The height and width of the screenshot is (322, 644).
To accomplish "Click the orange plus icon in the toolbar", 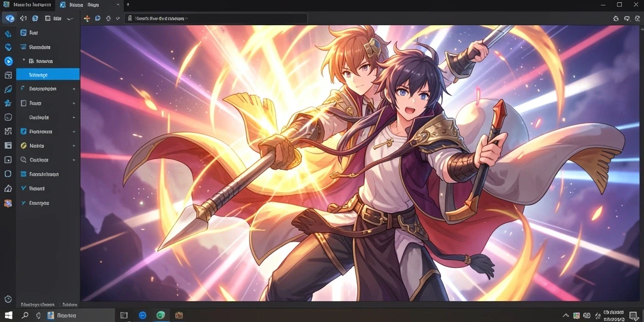I will pos(87,18).
